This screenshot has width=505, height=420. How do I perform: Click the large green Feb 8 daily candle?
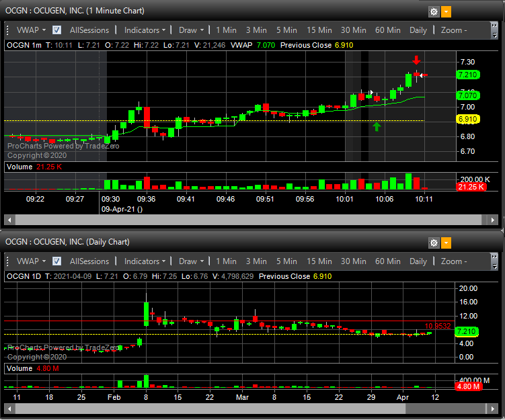coord(146,314)
